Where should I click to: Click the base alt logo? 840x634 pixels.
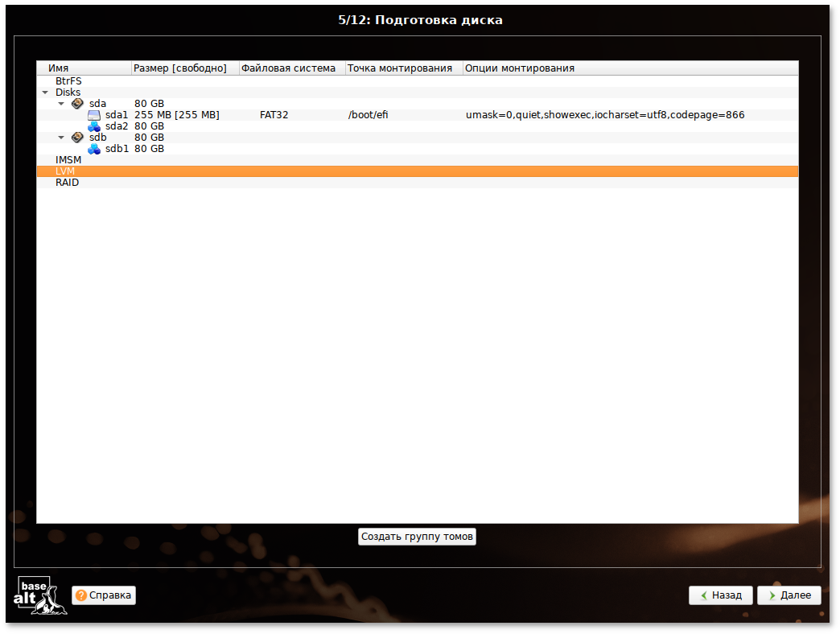tap(40, 595)
